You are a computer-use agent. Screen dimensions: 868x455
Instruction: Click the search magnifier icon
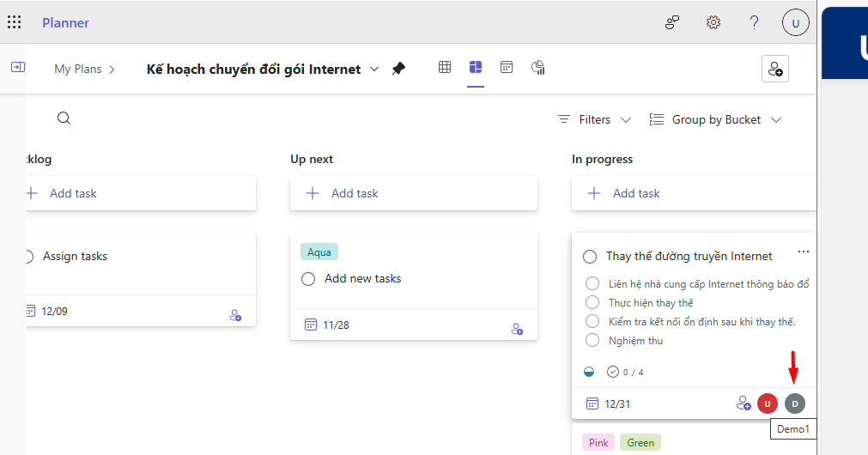tap(64, 118)
